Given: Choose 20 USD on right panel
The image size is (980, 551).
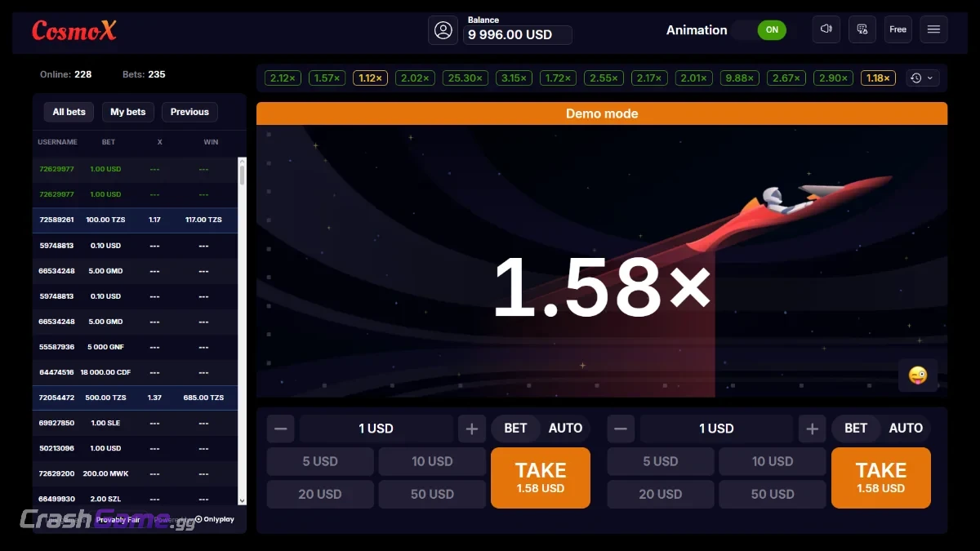Looking at the screenshot, I should 661,494.
